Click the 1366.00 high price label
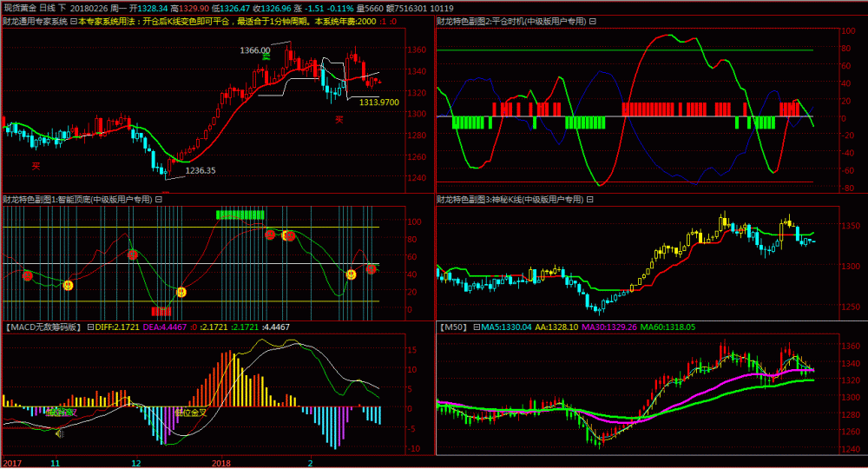The width and height of the screenshot is (868, 469). 254,50
